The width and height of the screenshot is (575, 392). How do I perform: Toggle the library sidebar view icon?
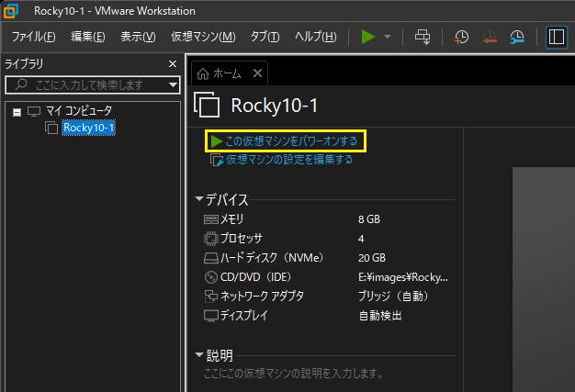[557, 37]
